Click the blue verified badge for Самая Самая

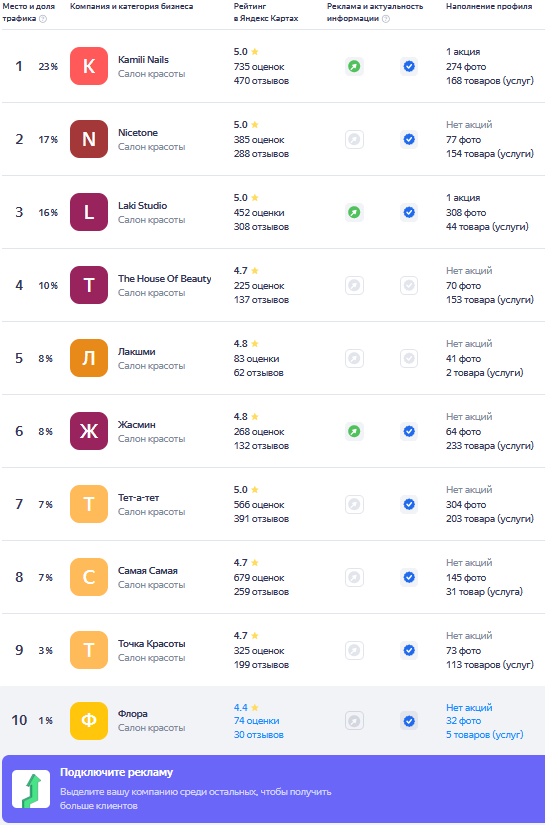click(x=409, y=578)
